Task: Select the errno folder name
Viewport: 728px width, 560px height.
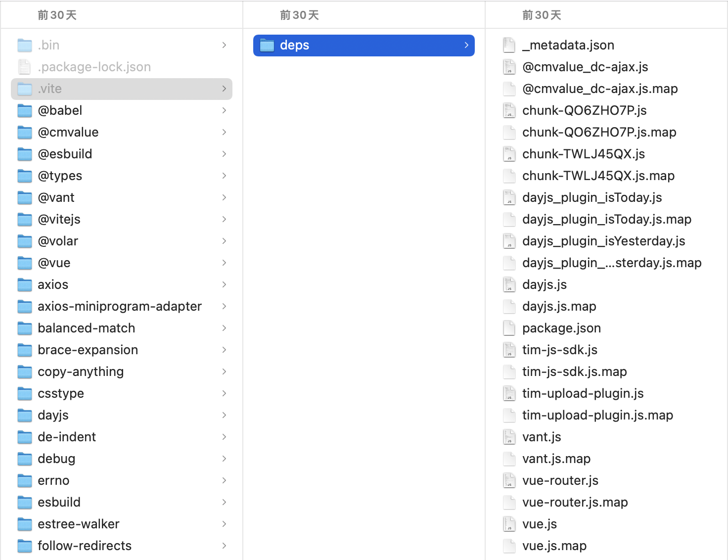Action: pyautogui.click(x=53, y=481)
